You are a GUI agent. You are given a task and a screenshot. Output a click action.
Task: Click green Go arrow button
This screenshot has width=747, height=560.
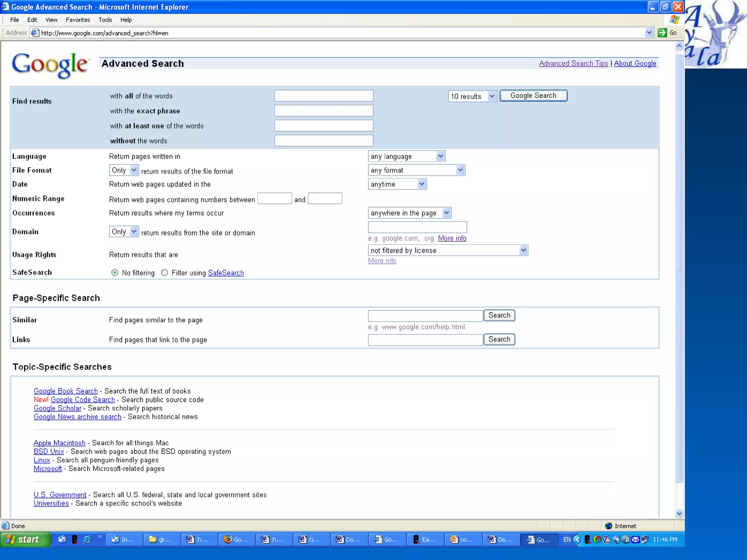pyautogui.click(x=662, y=33)
